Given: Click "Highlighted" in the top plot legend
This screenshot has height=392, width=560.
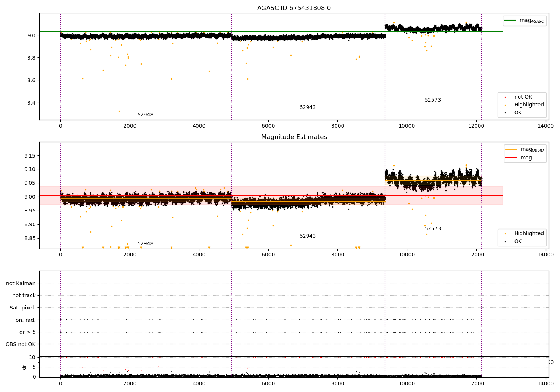Looking at the screenshot, I should 529,105.
